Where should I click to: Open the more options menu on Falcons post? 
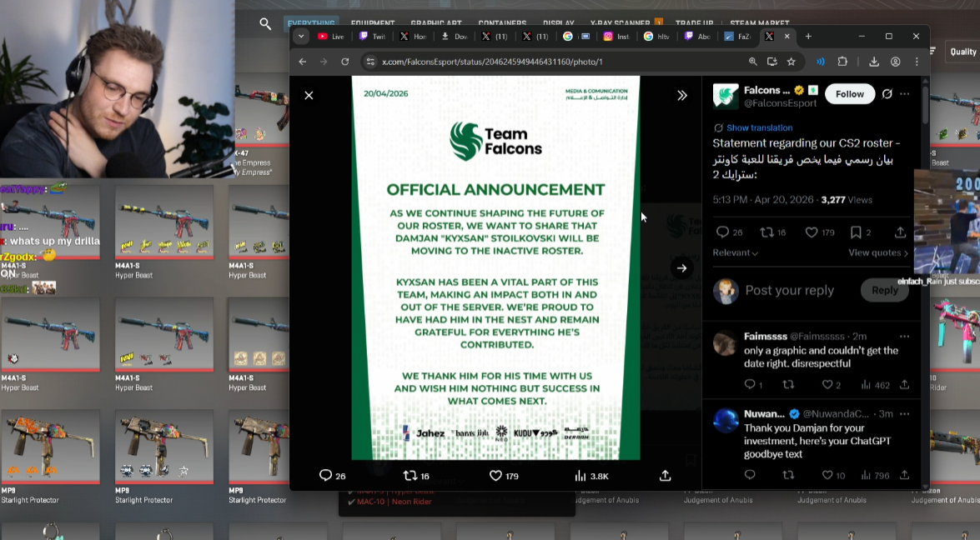click(x=904, y=94)
